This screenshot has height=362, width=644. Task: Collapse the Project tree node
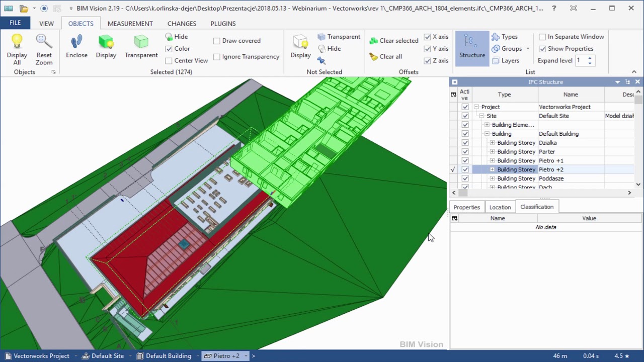(x=476, y=107)
